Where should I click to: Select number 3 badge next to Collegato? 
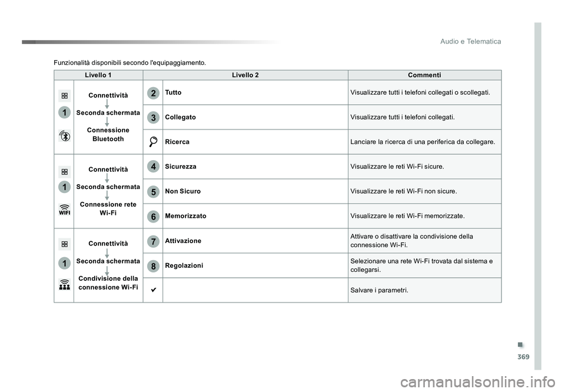pos(153,118)
